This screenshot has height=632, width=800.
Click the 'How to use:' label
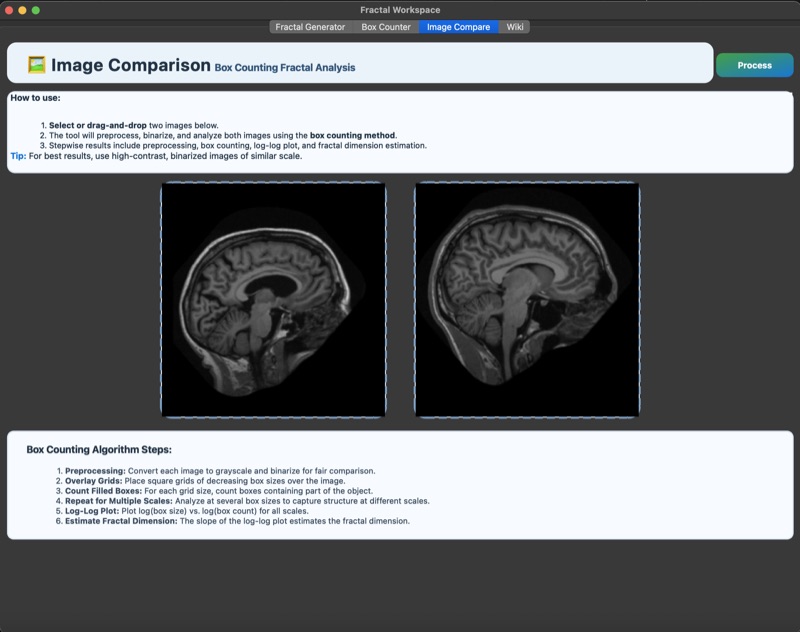click(35, 98)
